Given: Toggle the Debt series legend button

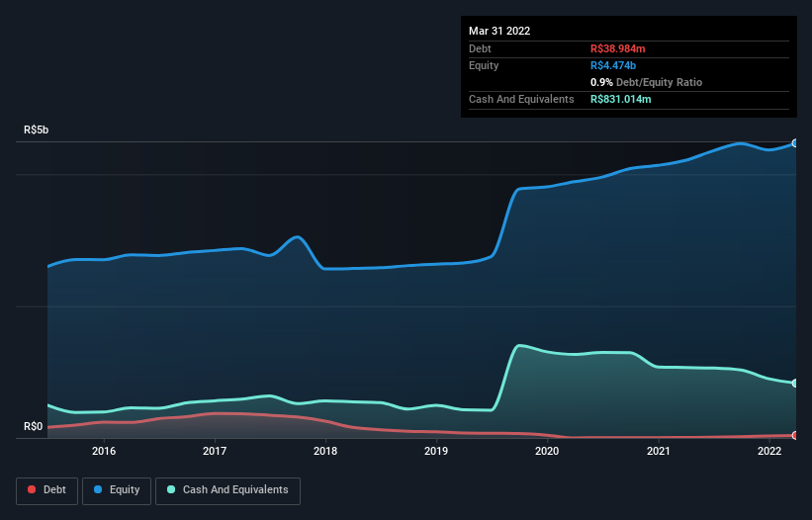Looking at the screenshot, I should point(46,490).
